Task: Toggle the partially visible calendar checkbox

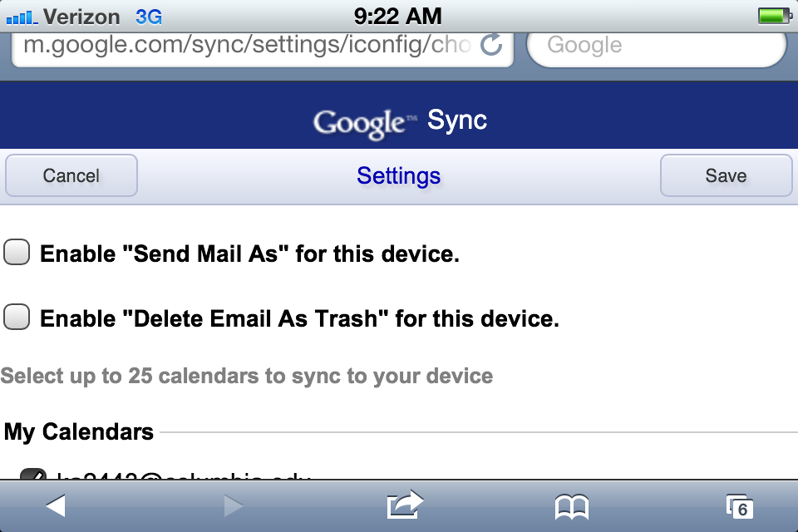Action: click(x=33, y=474)
